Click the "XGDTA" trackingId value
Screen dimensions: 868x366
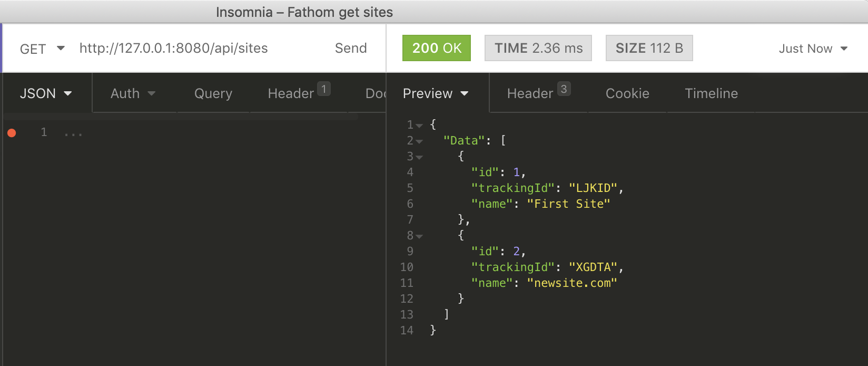pyautogui.click(x=593, y=267)
